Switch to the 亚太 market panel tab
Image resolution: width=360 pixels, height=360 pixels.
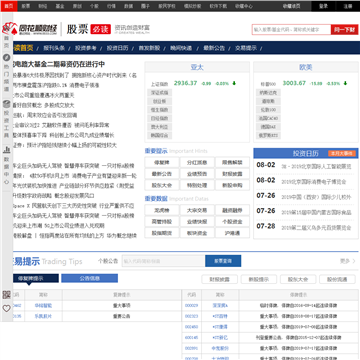[197, 67]
